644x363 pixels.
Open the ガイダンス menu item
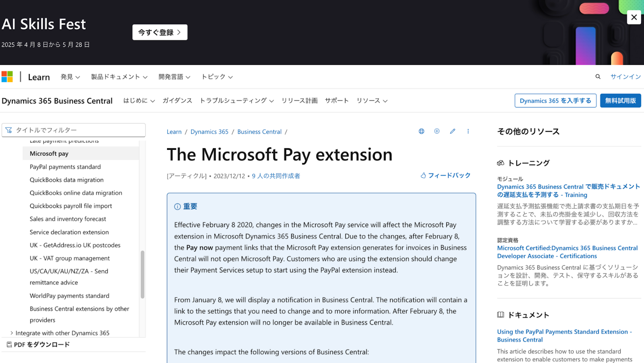(x=177, y=101)
